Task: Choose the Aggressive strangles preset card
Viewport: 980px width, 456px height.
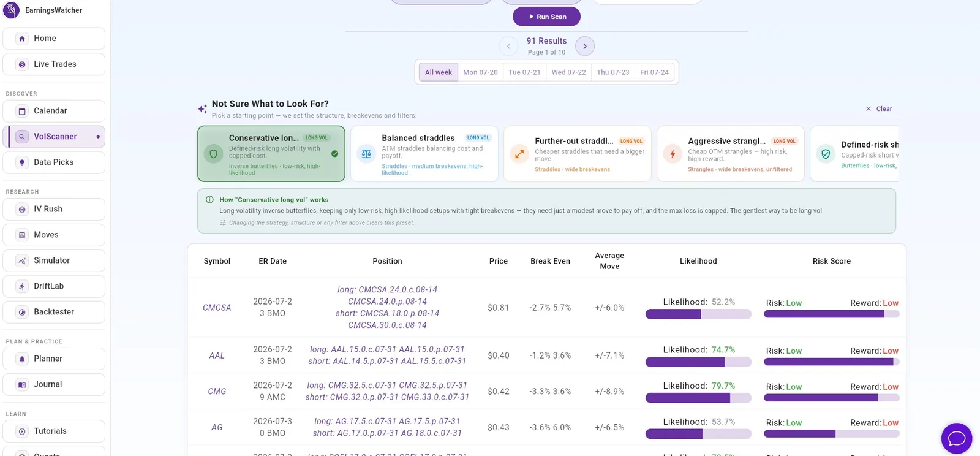Action: 731,154
